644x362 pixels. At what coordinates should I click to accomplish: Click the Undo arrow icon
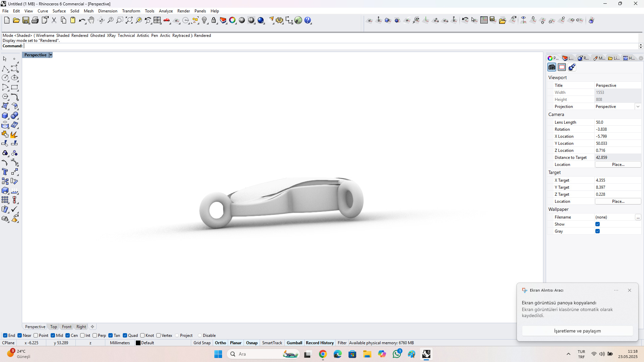[x=82, y=20]
